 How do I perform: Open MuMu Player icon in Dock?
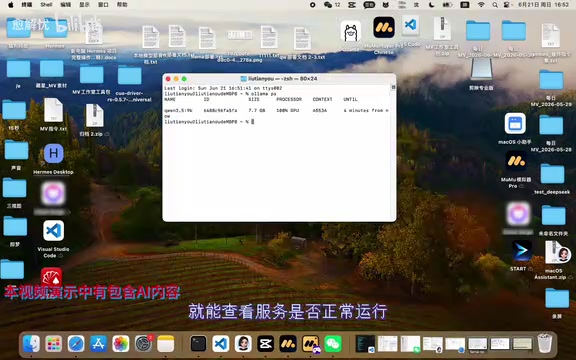pyautogui.click(x=288, y=344)
